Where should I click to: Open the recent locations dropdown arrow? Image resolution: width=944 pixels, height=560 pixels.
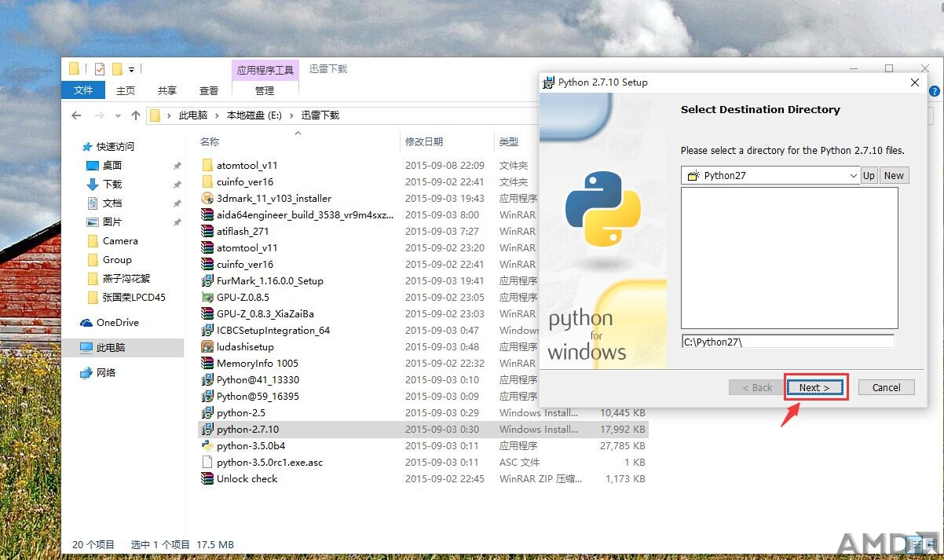tap(118, 115)
